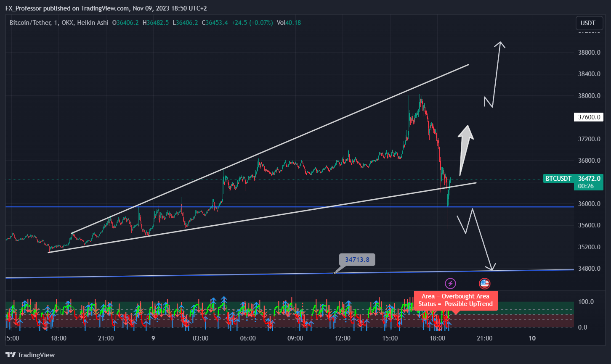The image size is (611, 364).
Task: Click the 35600.0 price axis label
Action: tap(589, 225)
